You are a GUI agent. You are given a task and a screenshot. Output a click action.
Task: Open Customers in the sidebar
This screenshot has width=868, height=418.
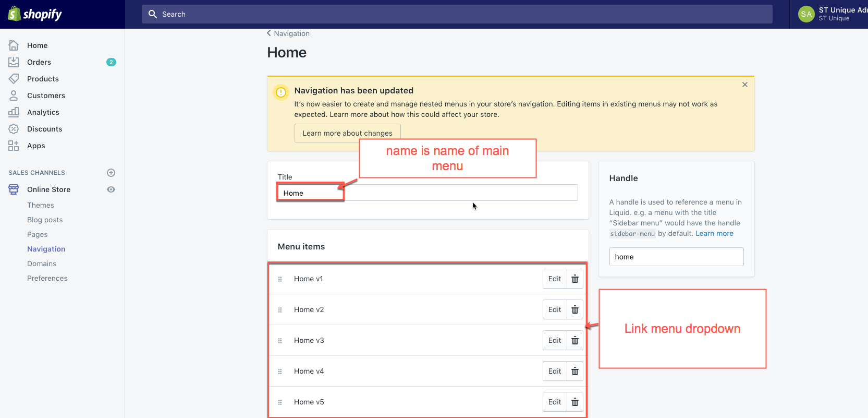point(46,95)
